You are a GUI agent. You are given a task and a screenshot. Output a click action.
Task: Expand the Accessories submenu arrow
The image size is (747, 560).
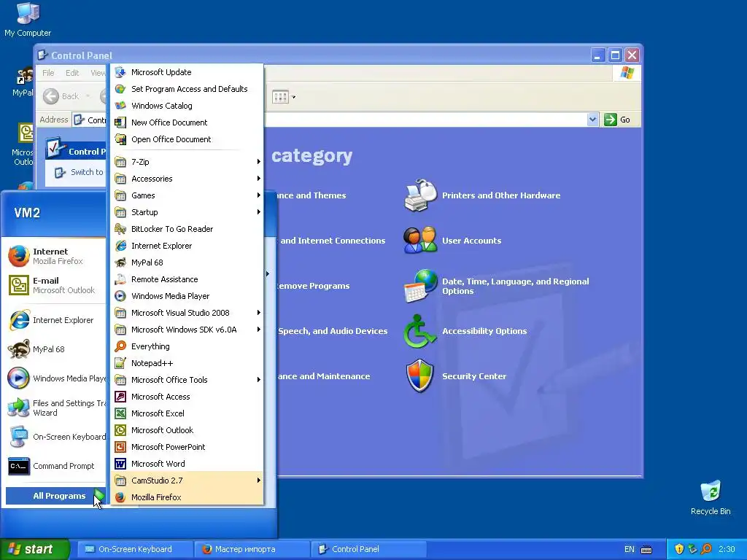pyautogui.click(x=259, y=179)
